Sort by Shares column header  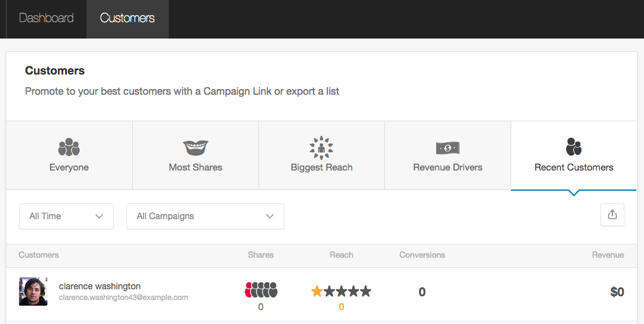click(260, 255)
